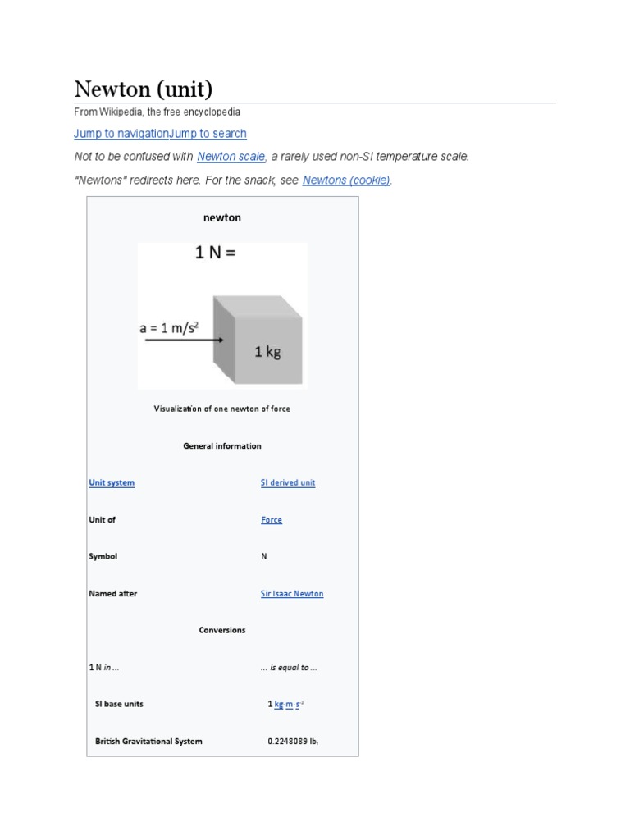Click the 0.2248089 lb conversion value
This screenshot has width=630, height=840.
293,741
